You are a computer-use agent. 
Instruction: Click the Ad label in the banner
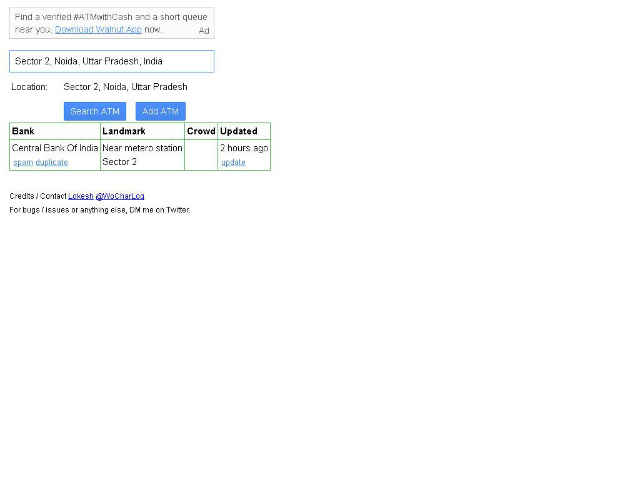click(x=204, y=31)
